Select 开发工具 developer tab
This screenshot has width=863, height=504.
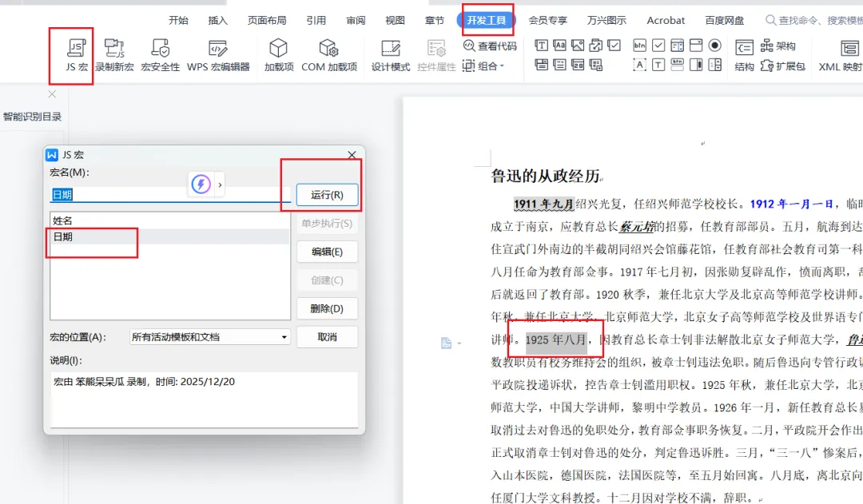pyautogui.click(x=486, y=20)
